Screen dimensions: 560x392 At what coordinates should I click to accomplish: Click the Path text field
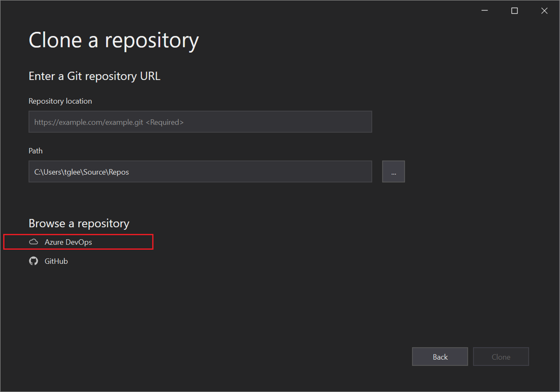pyautogui.click(x=200, y=171)
